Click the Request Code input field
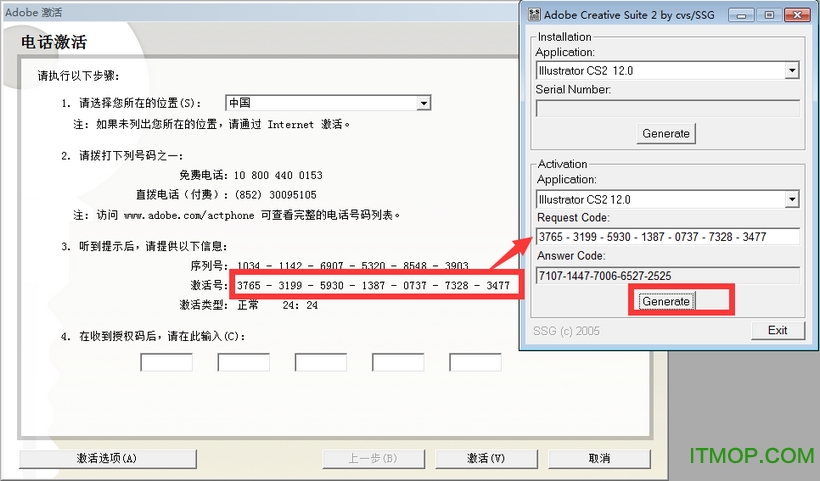820x481 pixels. coord(668,236)
